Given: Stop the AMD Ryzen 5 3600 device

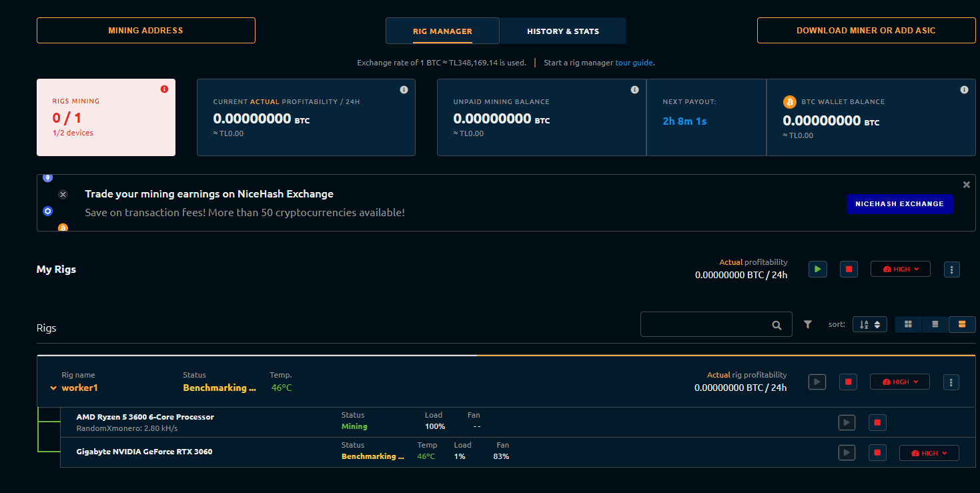Looking at the screenshot, I should (x=877, y=422).
